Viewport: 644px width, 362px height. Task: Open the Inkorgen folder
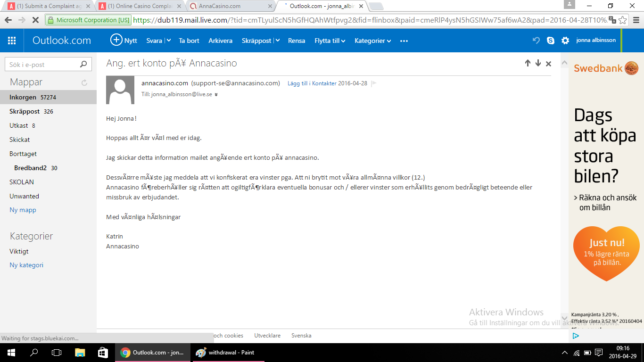click(x=48, y=97)
